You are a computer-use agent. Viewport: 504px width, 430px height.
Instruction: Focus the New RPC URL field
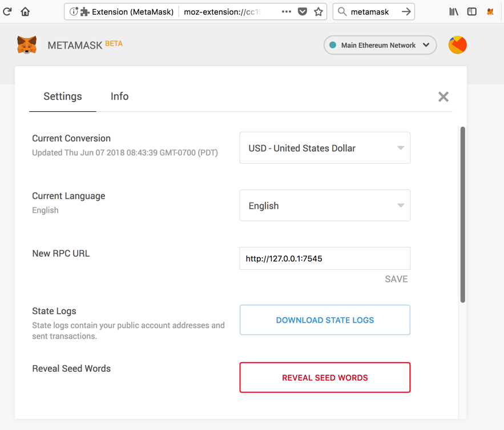click(325, 258)
